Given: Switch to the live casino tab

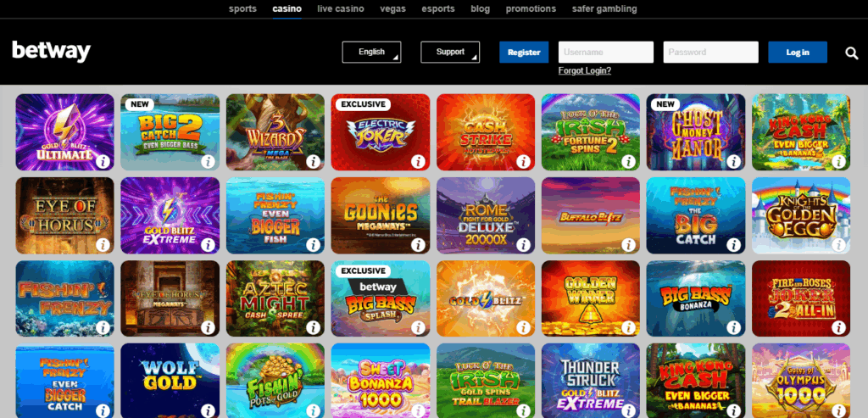Looking at the screenshot, I should (x=341, y=8).
